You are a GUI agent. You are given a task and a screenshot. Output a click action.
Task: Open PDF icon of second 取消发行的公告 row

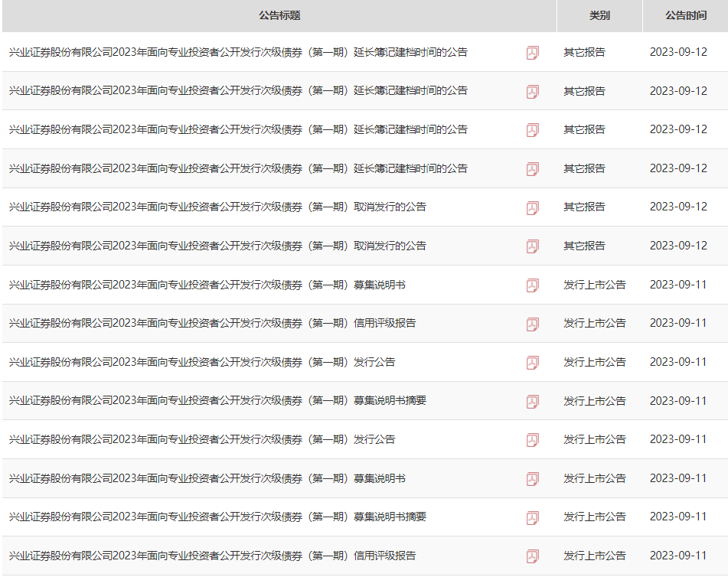click(533, 246)
